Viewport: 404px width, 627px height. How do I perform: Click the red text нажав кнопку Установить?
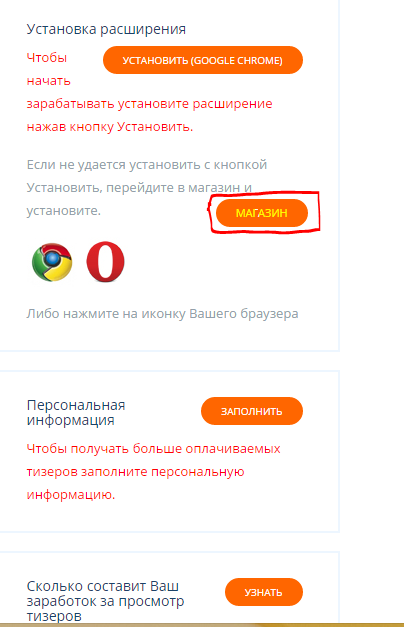coord(110,127)
